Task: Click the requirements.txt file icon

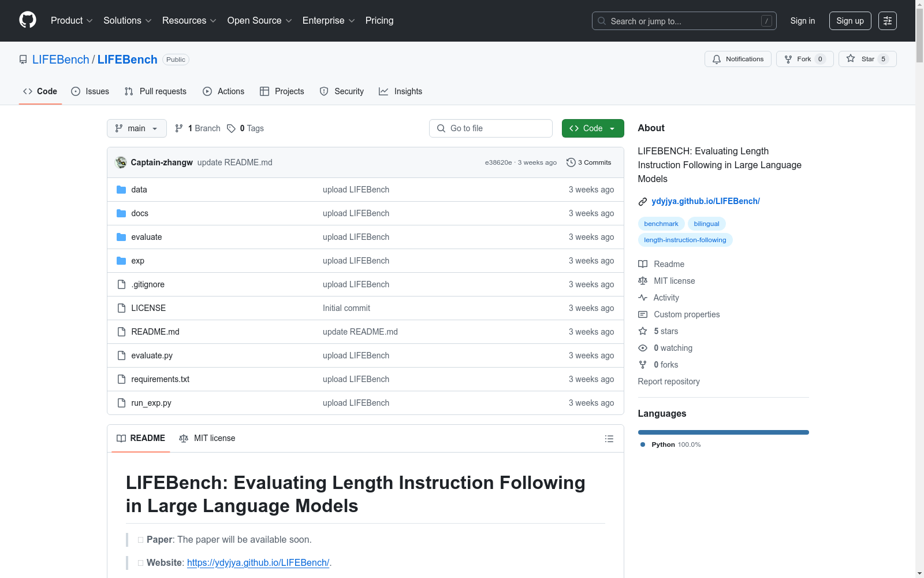Action: (121, 379)
